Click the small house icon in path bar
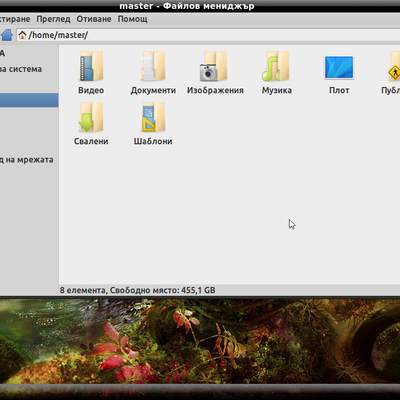This screenshot has height=400, width=400. [x=22, y=35]
